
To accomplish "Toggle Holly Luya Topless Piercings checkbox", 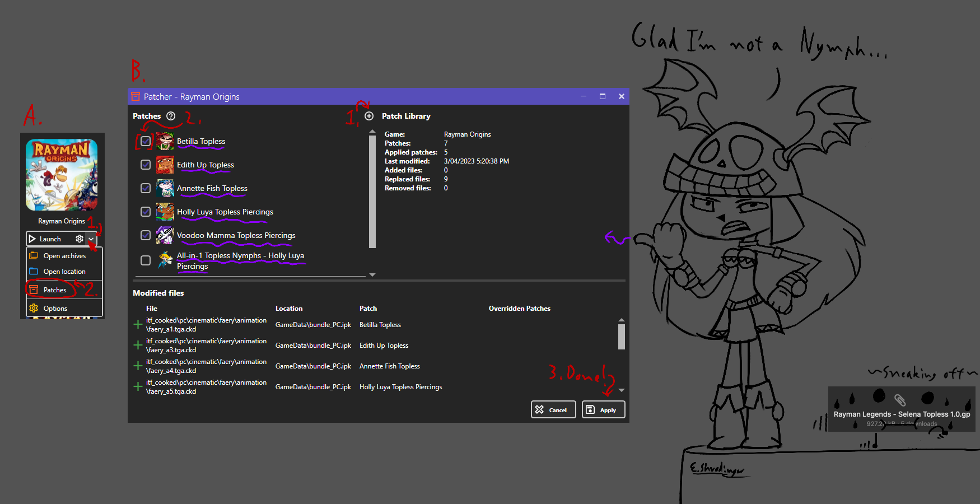I will point(146,212).
